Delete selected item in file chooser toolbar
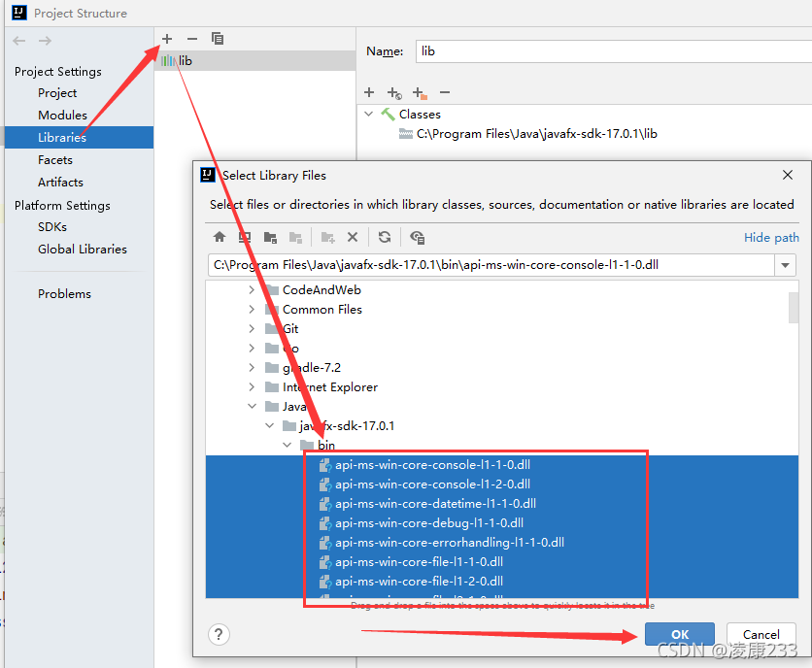The width and height of the screenshot is (812, 668). (353, 237)
